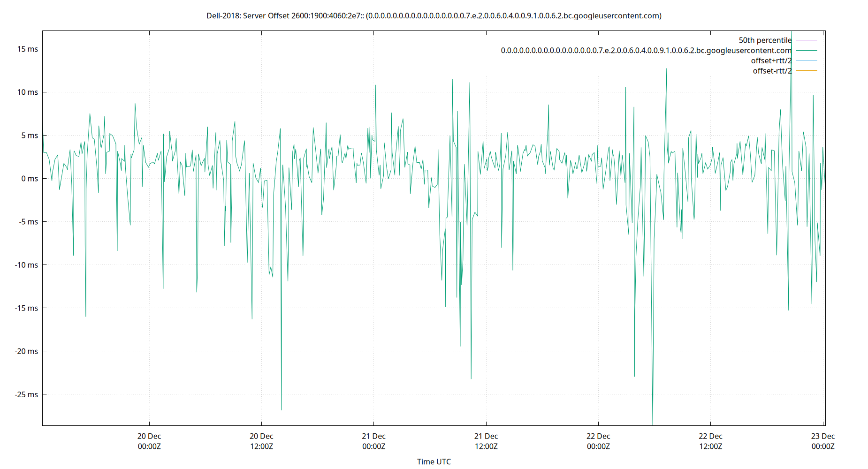Expand the 23 Dec 00:00Z tick label
The height and width of the screenshot is (469, 868).
tap(824, 441)
